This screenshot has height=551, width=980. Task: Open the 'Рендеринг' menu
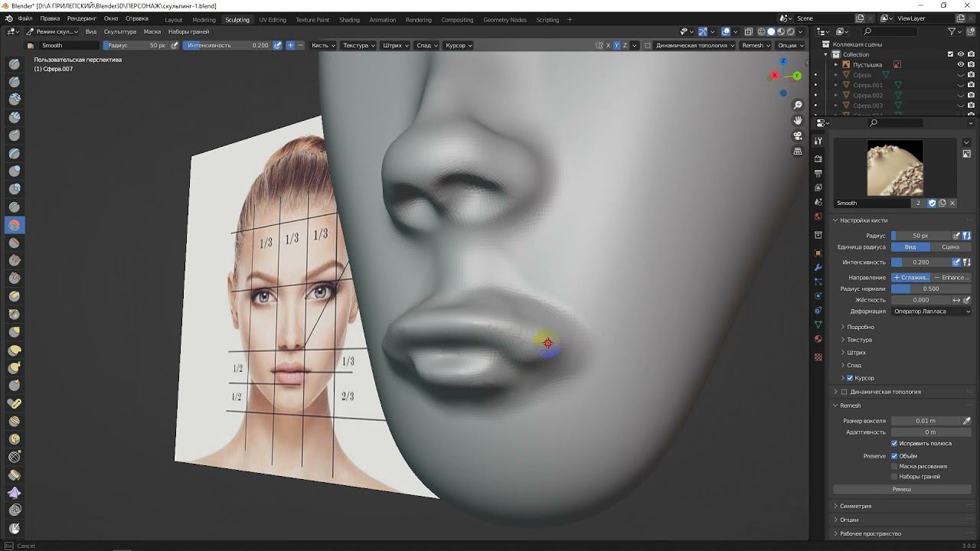point(82,18)
